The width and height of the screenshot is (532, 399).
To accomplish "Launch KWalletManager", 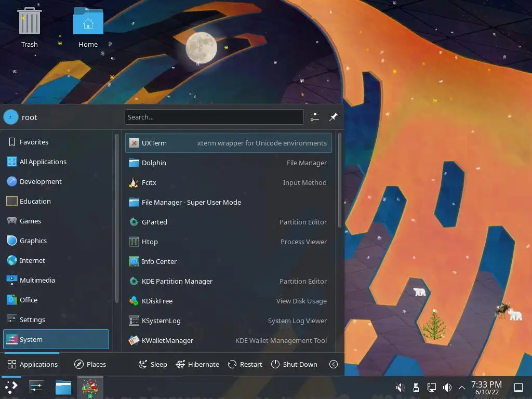I will click(x=229, y=340).
